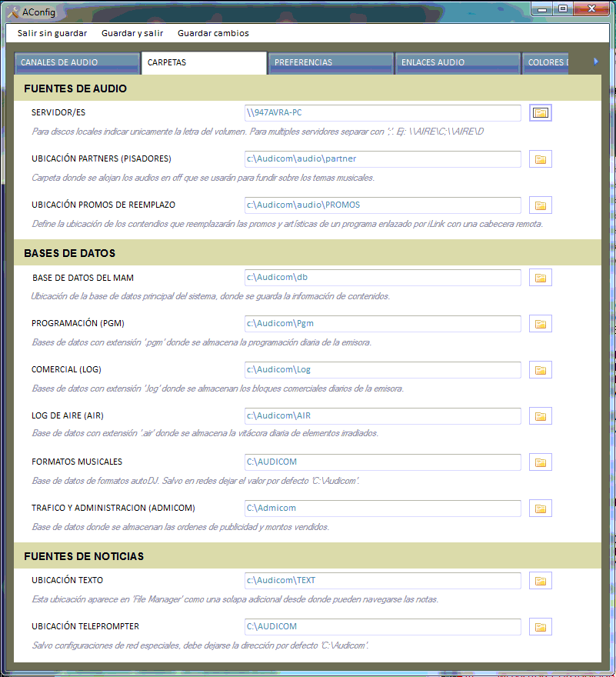Minimize the AConfig window

(542, 8)
